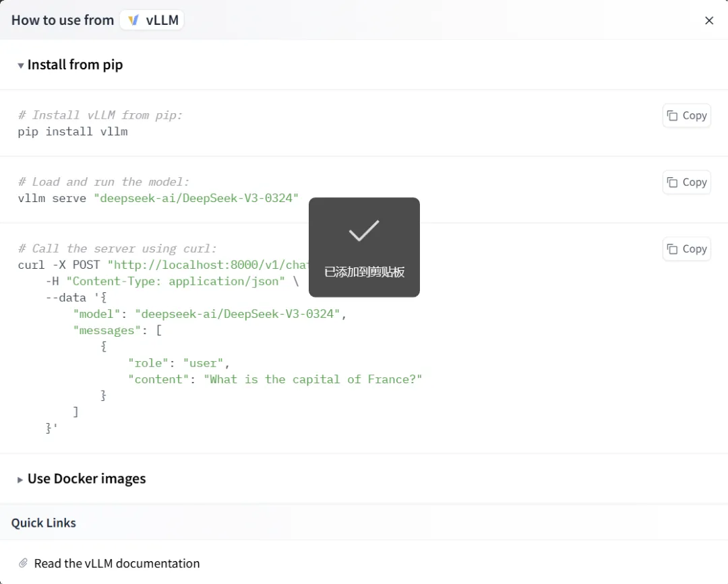
Task: Close the How to use dialog
Action: coord(709,21)
